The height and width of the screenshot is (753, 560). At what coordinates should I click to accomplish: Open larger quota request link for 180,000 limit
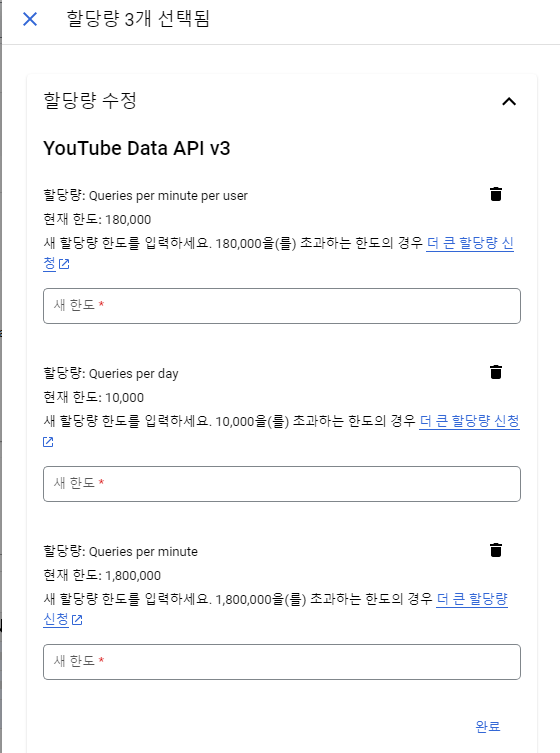[x=470, y=243]
